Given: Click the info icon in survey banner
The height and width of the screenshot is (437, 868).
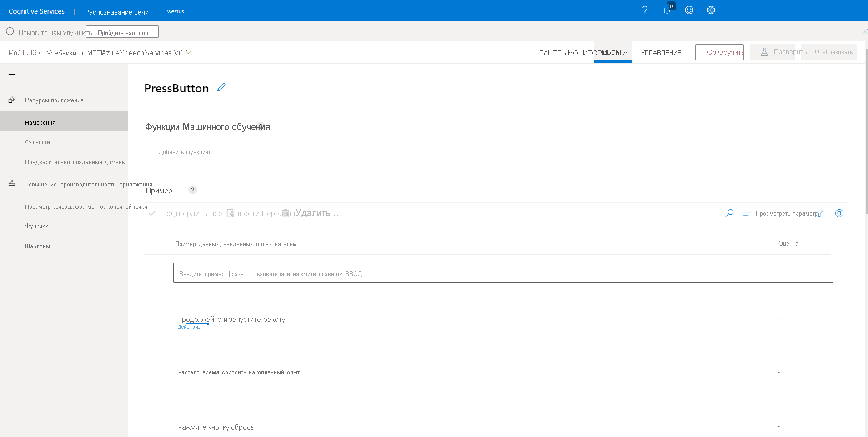Looking at the screenshot, I should point(10,31).
